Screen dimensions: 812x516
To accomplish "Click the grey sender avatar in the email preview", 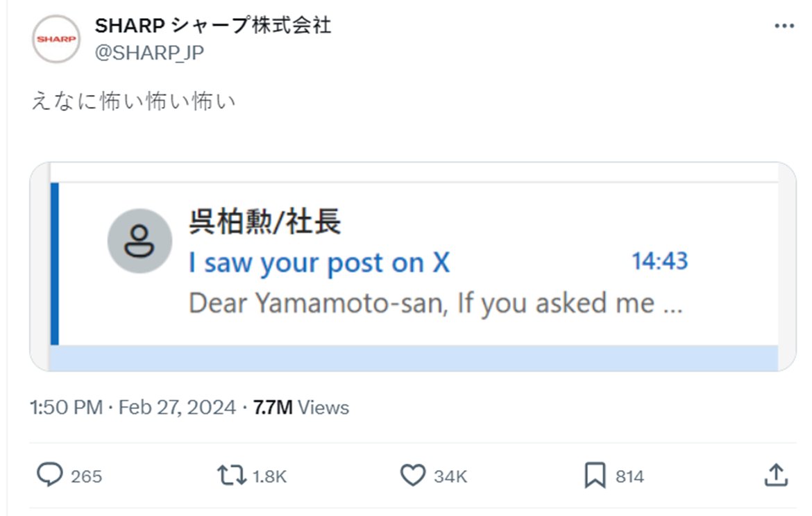I will (x=139, y=241).
